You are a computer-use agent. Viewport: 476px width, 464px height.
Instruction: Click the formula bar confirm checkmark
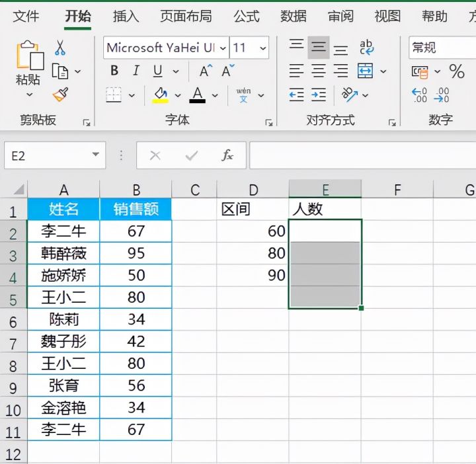191,156
